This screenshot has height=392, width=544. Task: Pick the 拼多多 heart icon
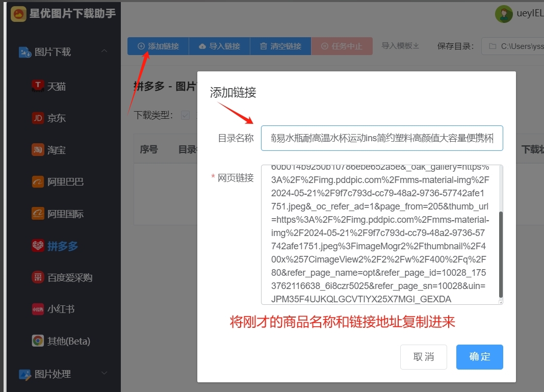[x=38, y=246]
